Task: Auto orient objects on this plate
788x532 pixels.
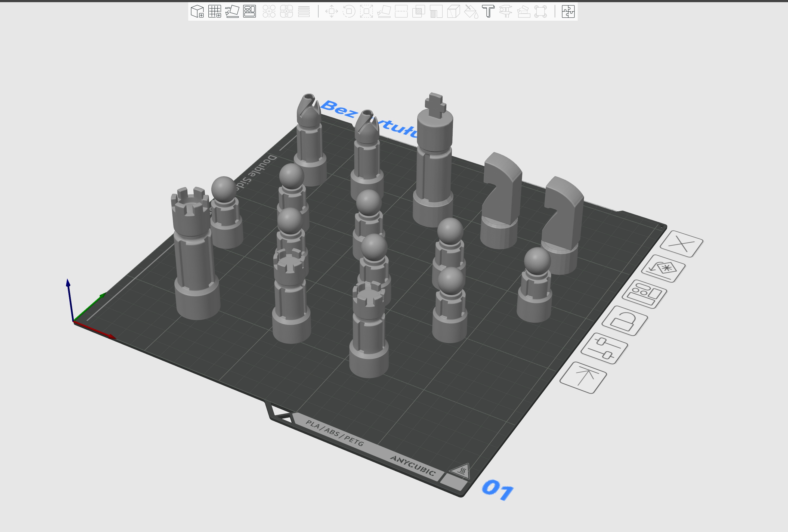Action: (664, 268)
